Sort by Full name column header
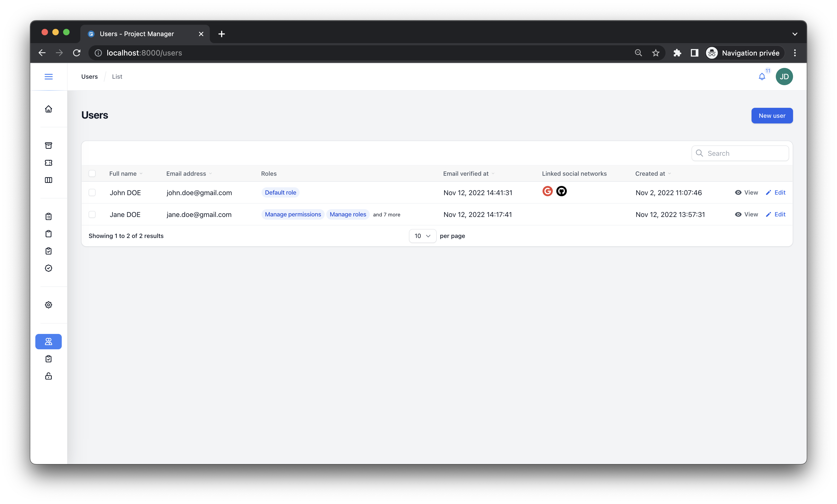 click(x=123, y=174)
